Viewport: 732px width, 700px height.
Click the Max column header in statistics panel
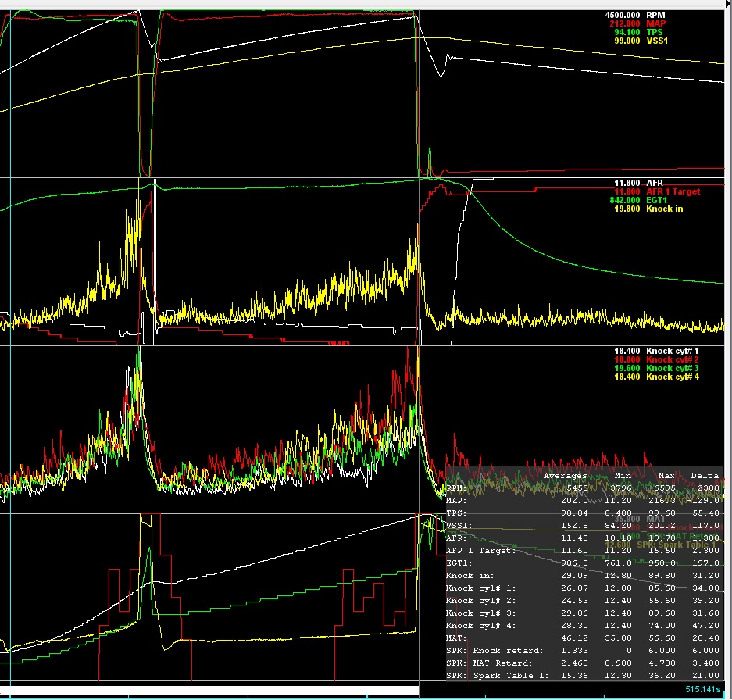pyautogui.click(x=666, y=475)
